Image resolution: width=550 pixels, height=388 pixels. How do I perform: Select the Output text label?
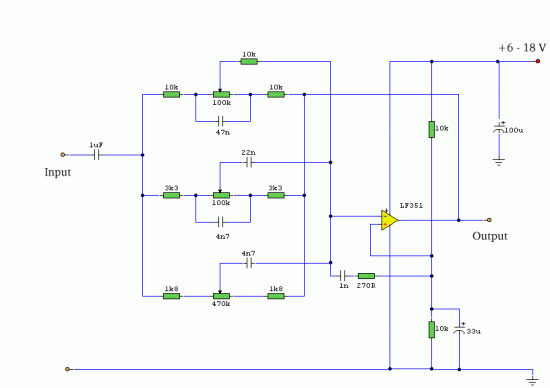[490, 236]
